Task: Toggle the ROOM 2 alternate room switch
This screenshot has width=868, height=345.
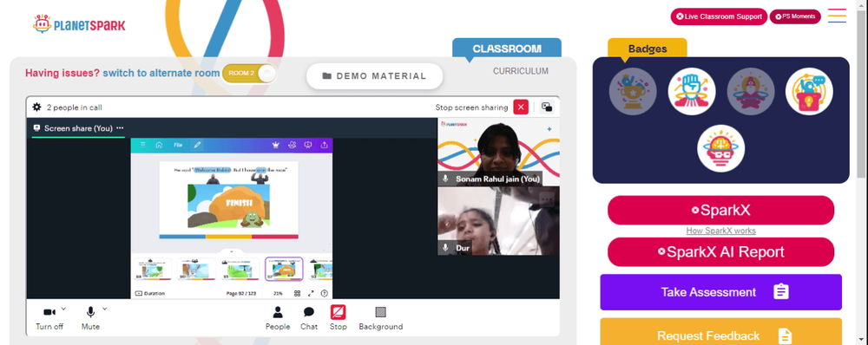Action: click(x=249, y=74)
